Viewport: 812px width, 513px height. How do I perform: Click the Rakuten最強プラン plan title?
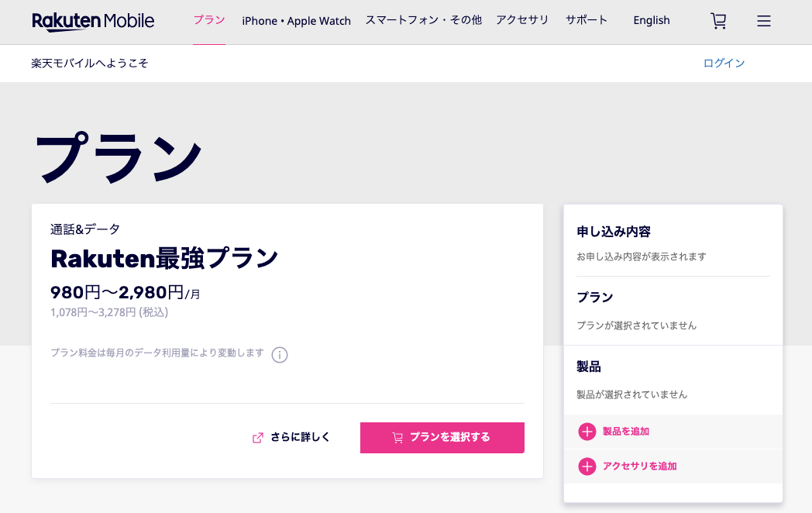(x=164, y=258)
